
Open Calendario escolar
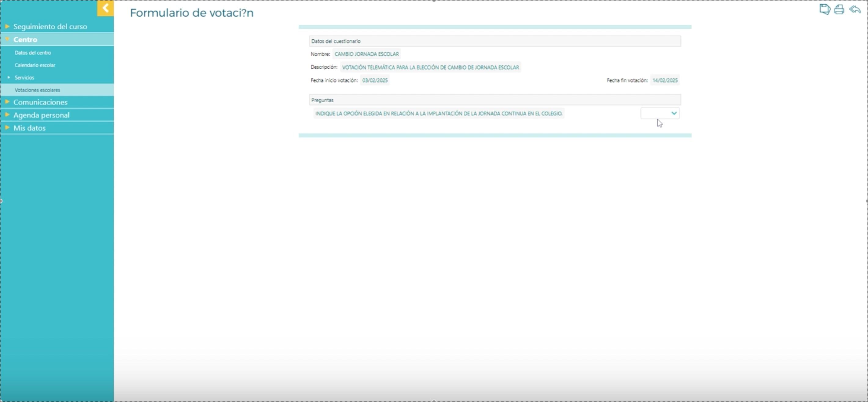pyautogui.click(x=35, y=65)
